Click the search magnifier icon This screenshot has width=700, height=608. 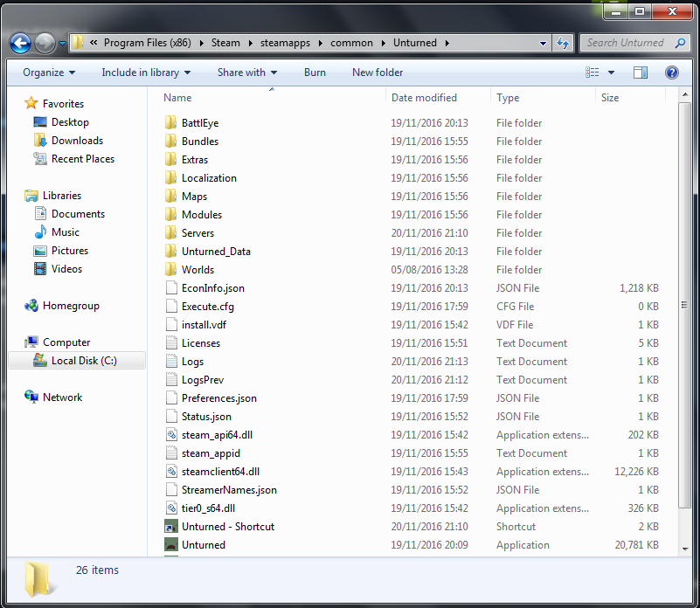(x=681, y=43)
